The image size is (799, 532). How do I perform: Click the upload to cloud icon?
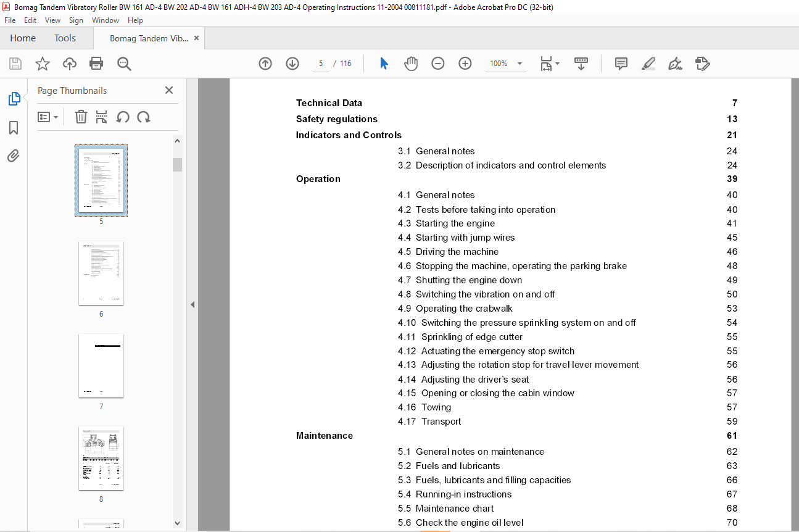[70, 64]
